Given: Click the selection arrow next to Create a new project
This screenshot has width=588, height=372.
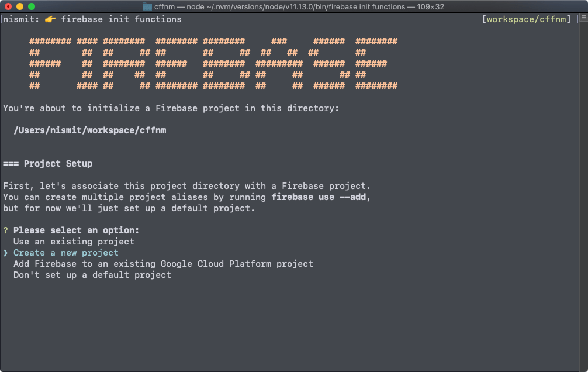Looking at the screenshot, I should point(5,252).
